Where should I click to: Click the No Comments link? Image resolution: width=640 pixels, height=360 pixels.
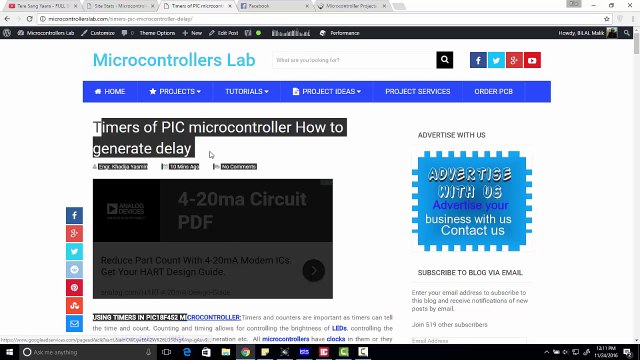point(239,167)
